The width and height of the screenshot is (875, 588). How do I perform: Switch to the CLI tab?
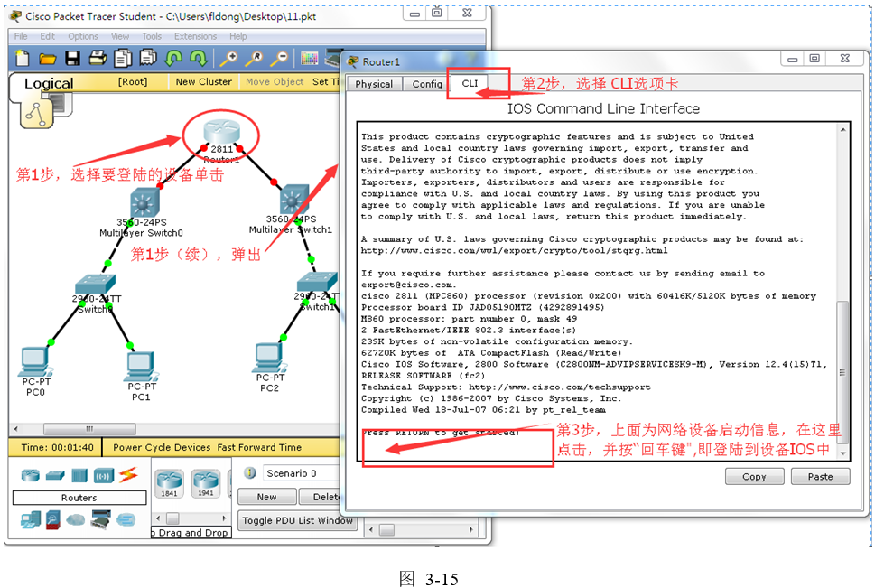tap(470, 83)
